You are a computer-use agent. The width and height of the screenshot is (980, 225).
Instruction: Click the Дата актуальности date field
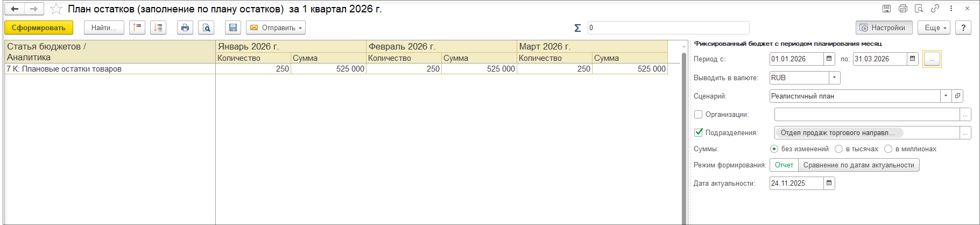pos(796,183)
